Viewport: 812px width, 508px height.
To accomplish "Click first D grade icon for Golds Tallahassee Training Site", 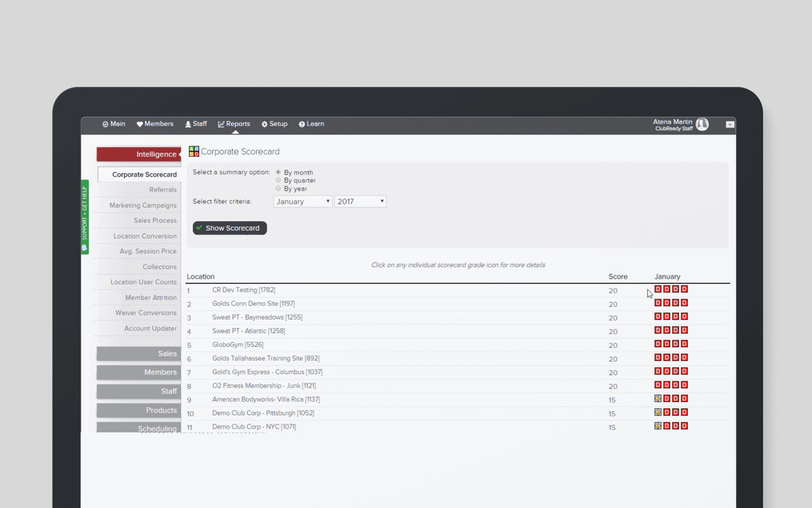I will [658, 357].
